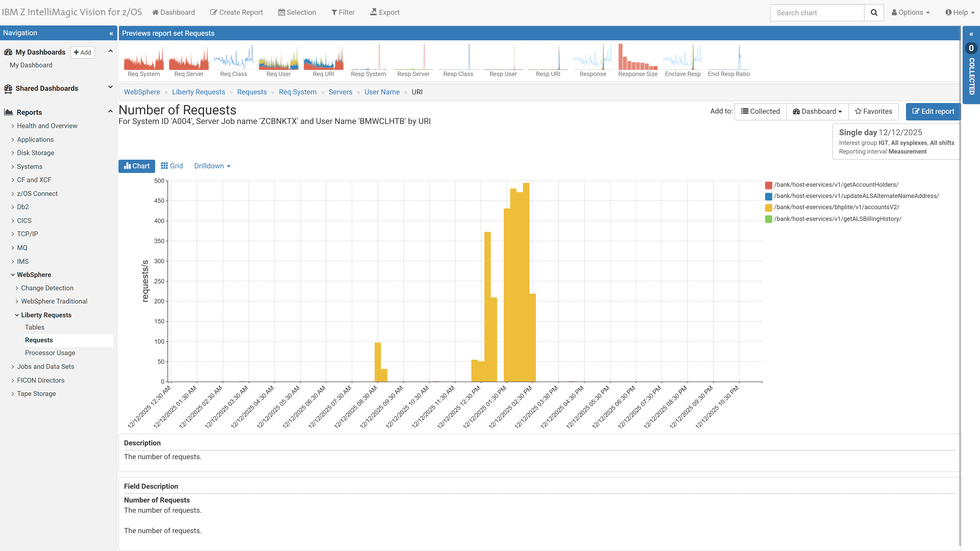Expand the Collected side panel chevron
980x551 pixels.
point(971,34)
